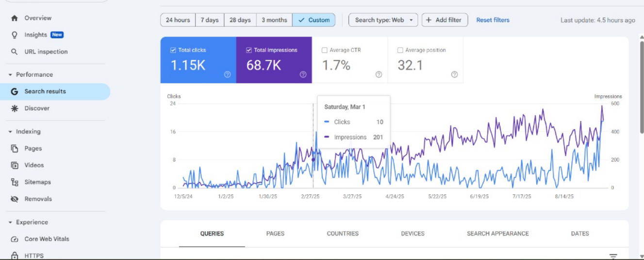This screenshot has height=260, width=644.
Task: Click the URL inspection magnifier icon
Action: (x=15, y=52)
